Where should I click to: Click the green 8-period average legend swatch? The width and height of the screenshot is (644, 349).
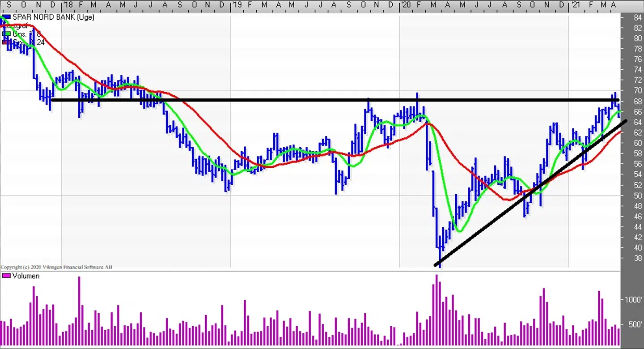[5, 34]
